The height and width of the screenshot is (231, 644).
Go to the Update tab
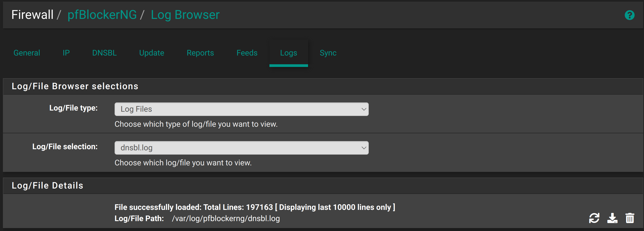click(x=151, y=53)
